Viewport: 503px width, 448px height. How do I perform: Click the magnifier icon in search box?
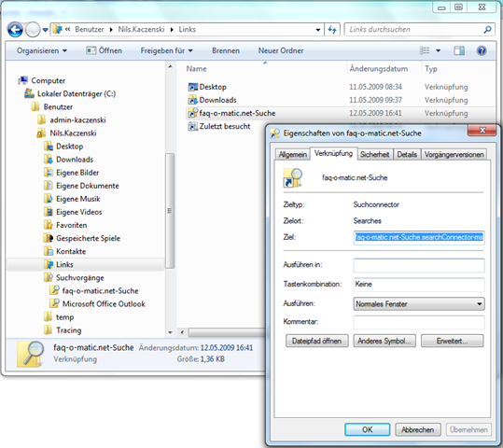click(x=487, y=30)
